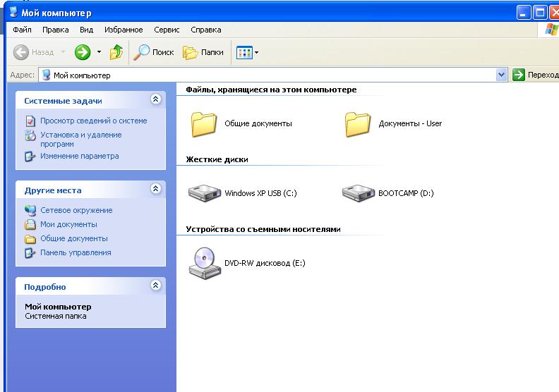The height and width of the screenshot is (392, 559).
Task: Minimize the Мой компьютер window
Action: click(523, 13)
